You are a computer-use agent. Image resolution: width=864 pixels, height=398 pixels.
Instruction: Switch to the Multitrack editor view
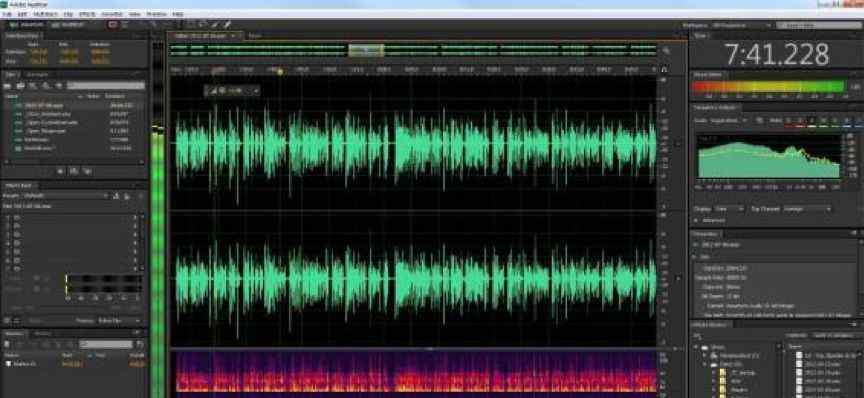click(x=66, y=25)
